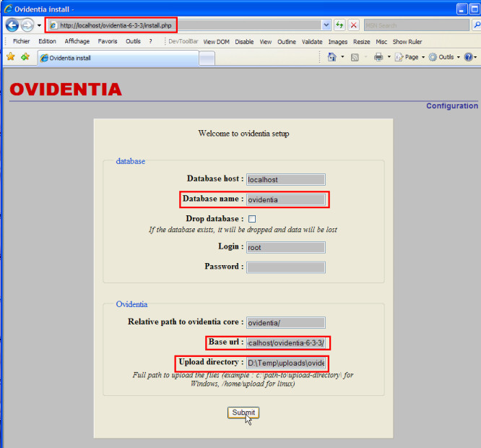The height and width of the screenshot is (448, 481).
Task: Click the Submit button
Action: 243,413
